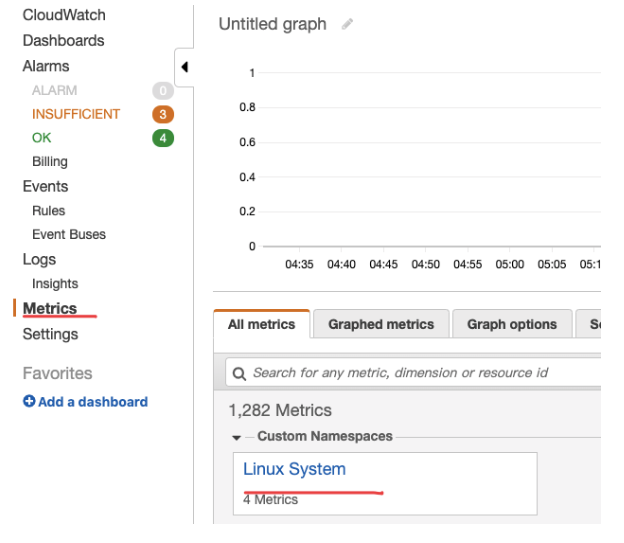
Task: Open the Linux System namespace
Action: coord(294,469)
